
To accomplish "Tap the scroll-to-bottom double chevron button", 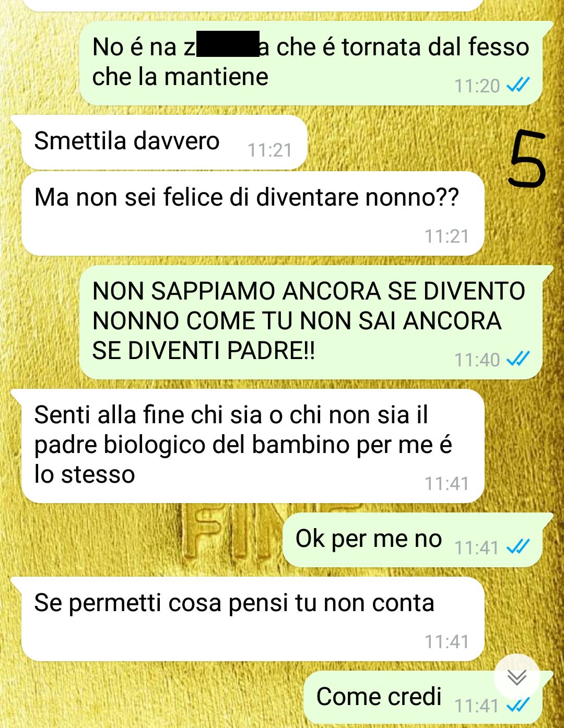I will click(517, 677).
